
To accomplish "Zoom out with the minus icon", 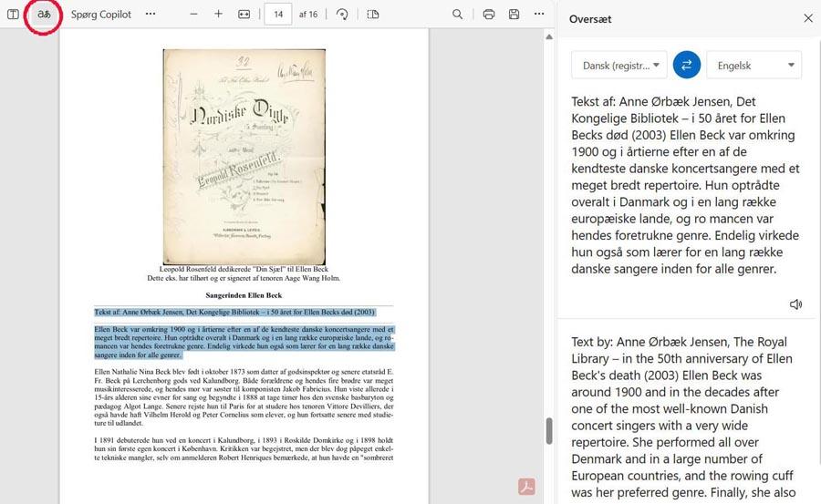I will click(193, 15).
